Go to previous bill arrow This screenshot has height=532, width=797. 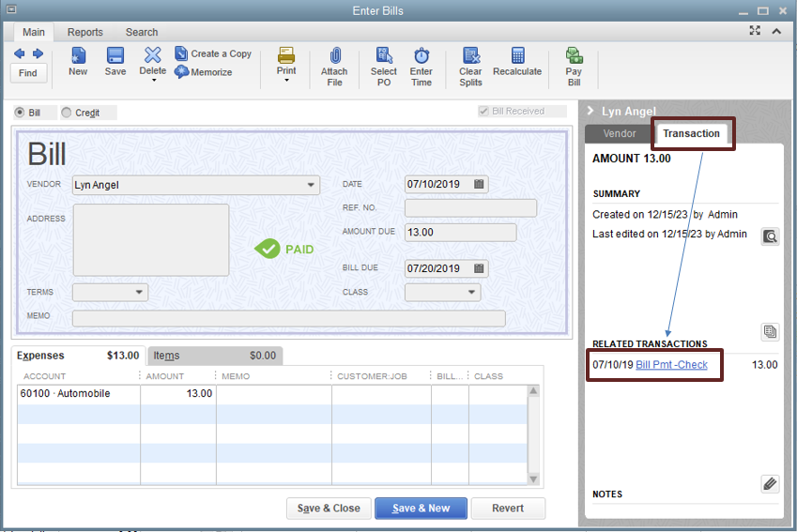(x=20, y=53)
